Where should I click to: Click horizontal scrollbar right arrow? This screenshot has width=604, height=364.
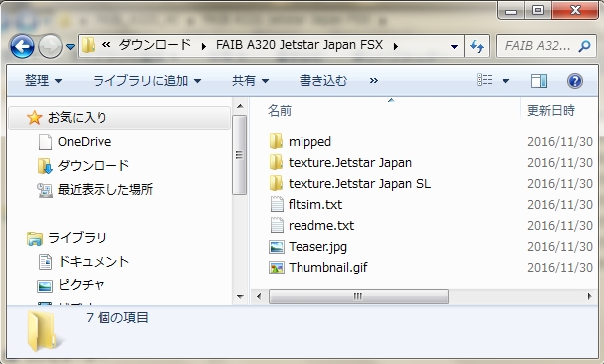tap(589, 296)
